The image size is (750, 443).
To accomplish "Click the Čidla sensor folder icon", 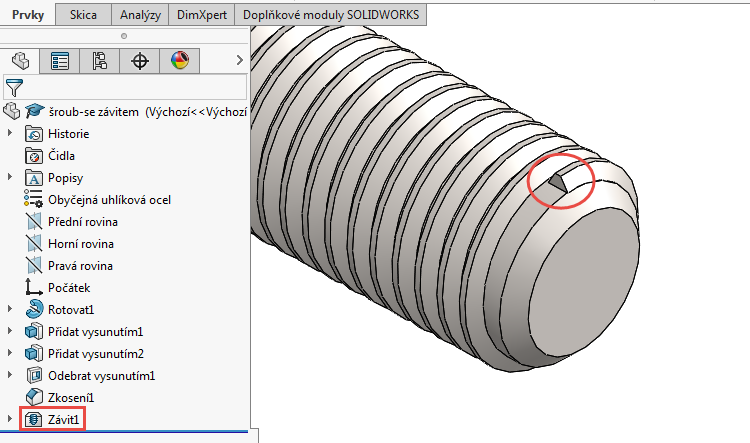I will tap(33, 156).
